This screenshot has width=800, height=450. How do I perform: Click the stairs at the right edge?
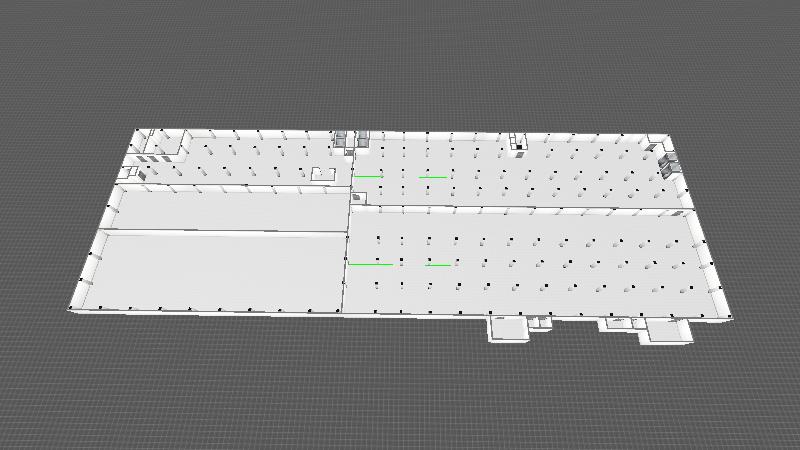[x=667, y=162]
